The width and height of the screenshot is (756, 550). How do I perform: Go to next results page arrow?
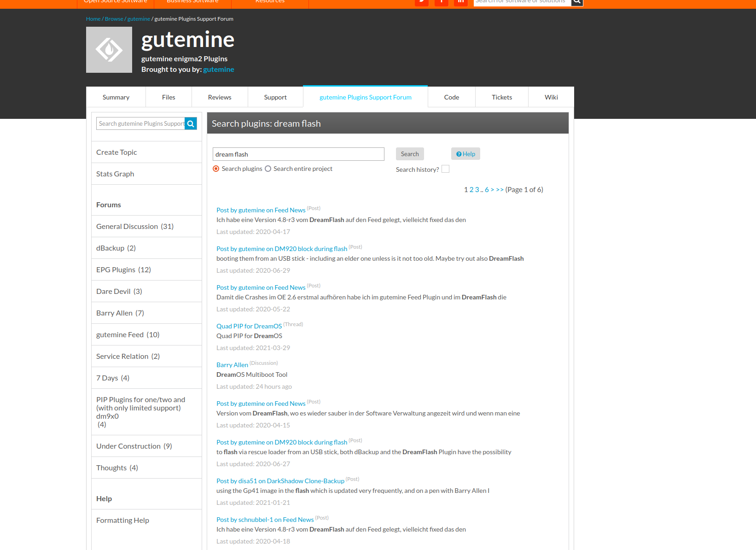[492, 190]
